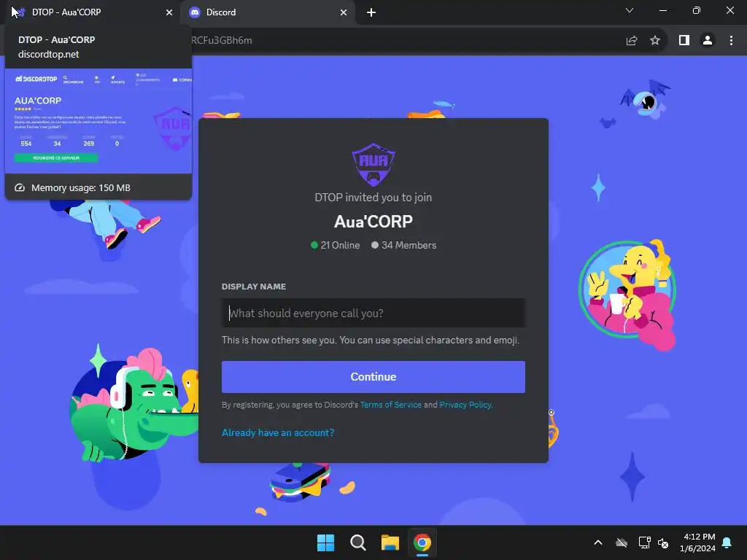Viewport: 747px width, 560px height.
Task: Click the Aua'CORP server logo
Action: tap(373, 164)
